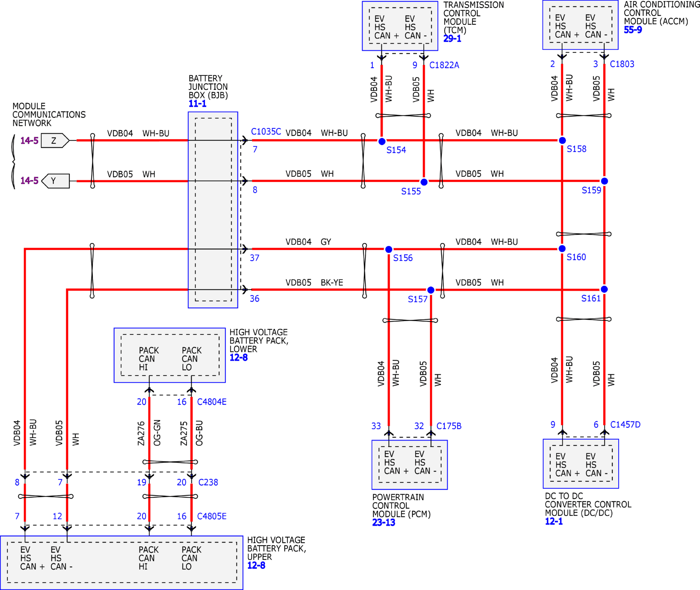Select the S159 splice junction

click(604, 181)
